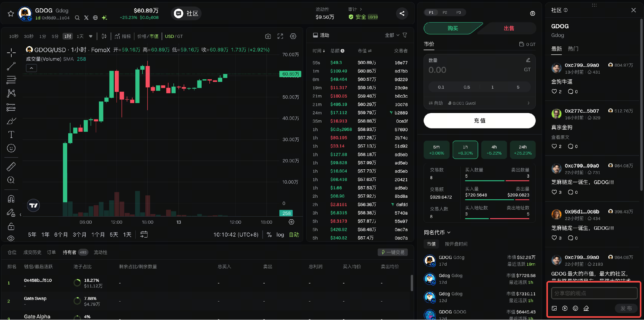Filter the activity list with funnel icon
This screenshot has width=644, height=320.
pos(405,35)
